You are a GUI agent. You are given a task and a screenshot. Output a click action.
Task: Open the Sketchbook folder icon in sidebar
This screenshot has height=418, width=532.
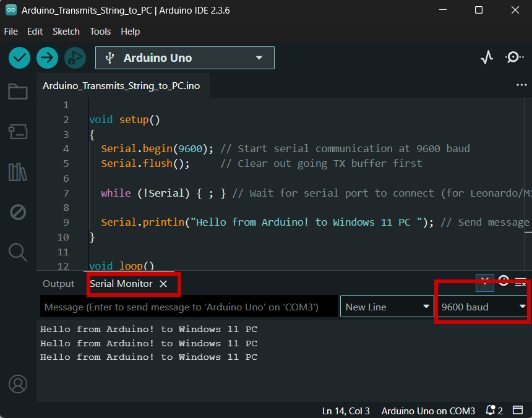click(x=18, y=91)
